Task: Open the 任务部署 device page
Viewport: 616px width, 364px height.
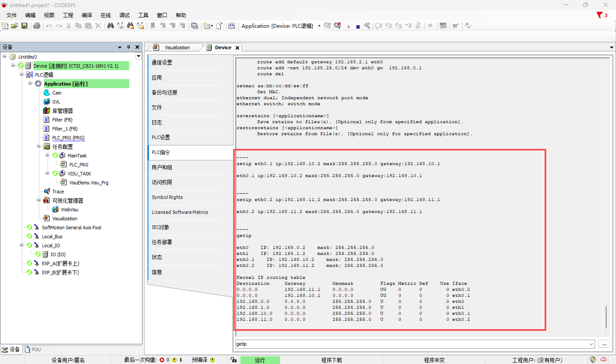Action: coord(162,242)
